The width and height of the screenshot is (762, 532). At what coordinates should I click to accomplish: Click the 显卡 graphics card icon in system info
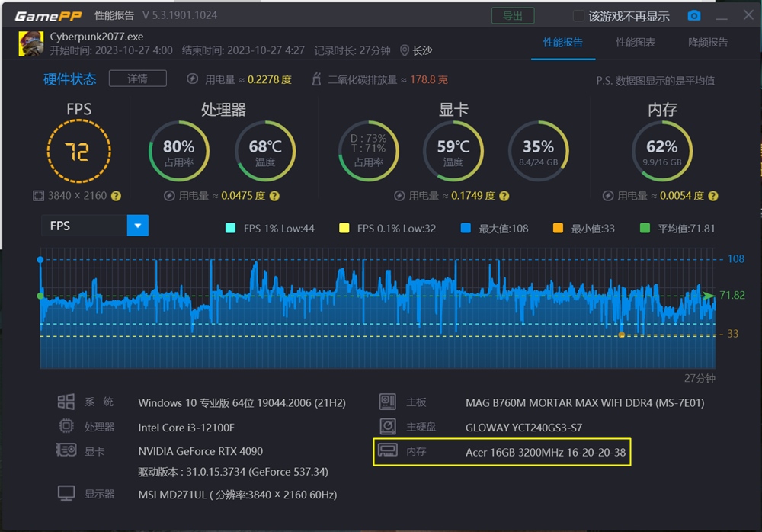(66, 450)
